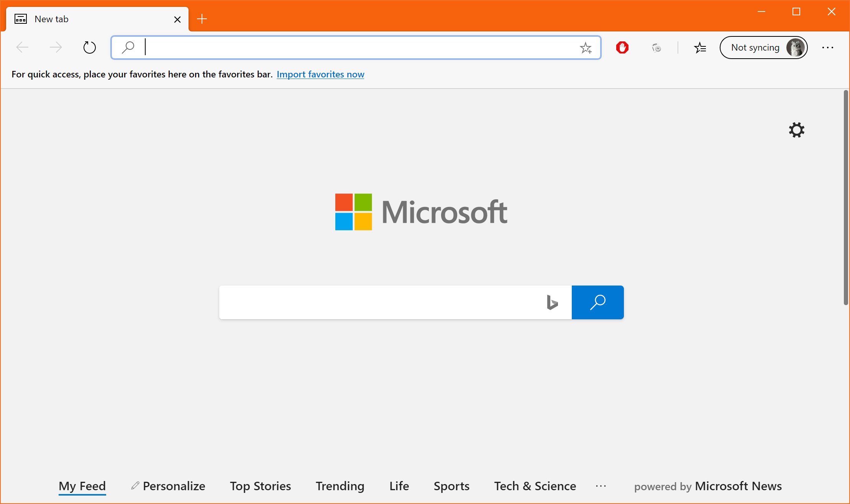Screen dimensions: 850x504
Task: Switch to Trending news tab
Action: pyautogui.click(x=340, y=486)
